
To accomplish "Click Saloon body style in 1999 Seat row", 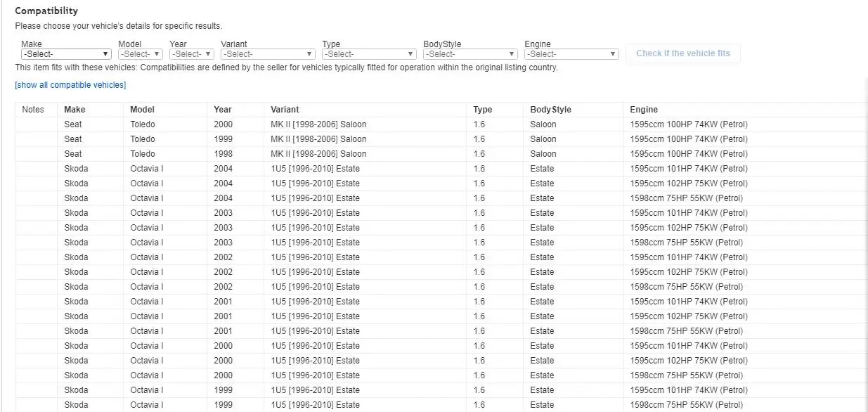I will 543,139.
